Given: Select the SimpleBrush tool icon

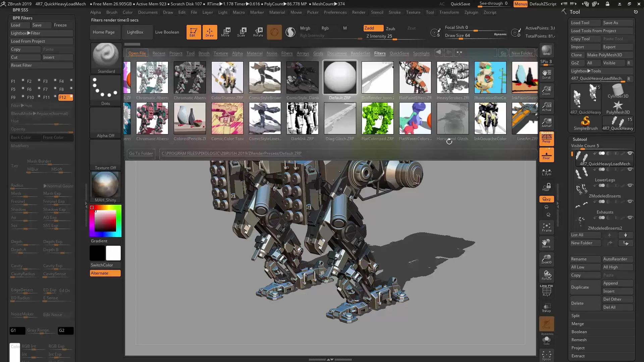Looking at the screenshot, I should pos(585,123).
